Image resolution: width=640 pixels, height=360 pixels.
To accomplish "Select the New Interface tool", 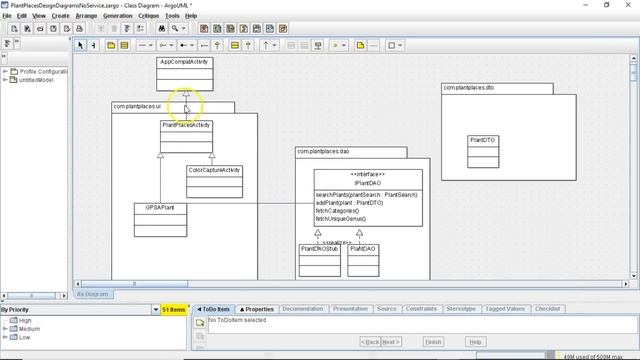I will tap(235, 45).
